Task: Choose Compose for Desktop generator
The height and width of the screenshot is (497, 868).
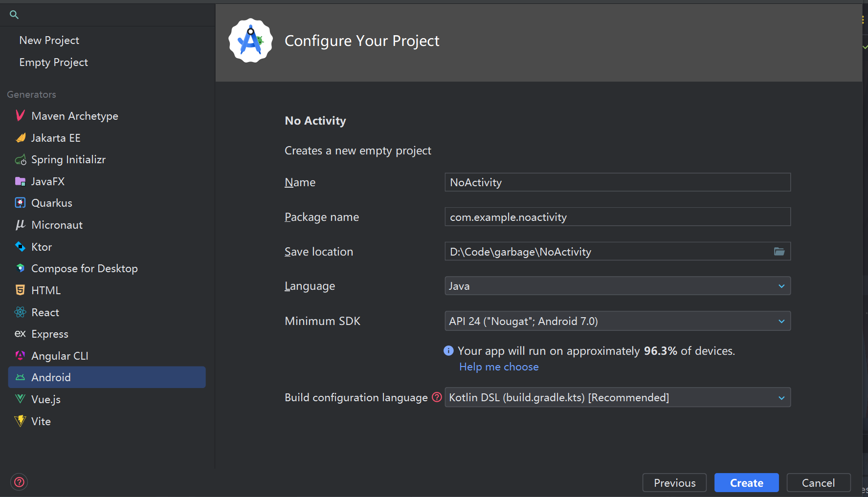Action: (x=85, y=268)
